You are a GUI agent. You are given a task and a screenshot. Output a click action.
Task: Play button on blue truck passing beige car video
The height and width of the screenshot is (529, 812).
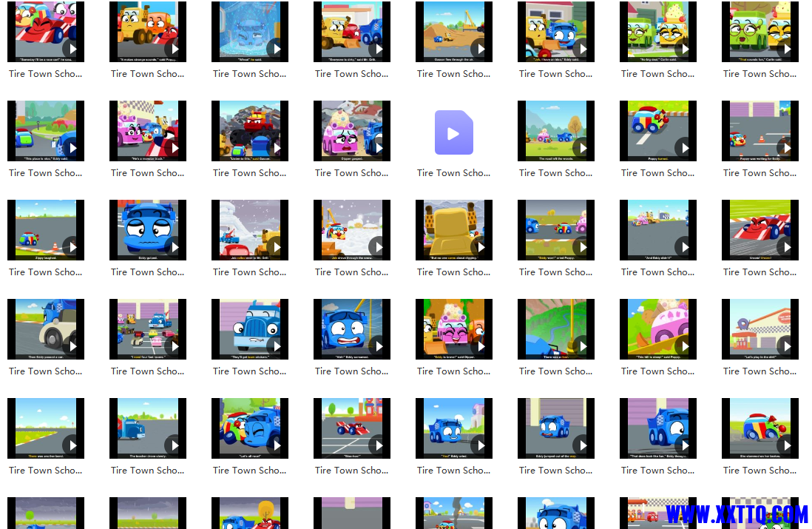click(70, 346)
